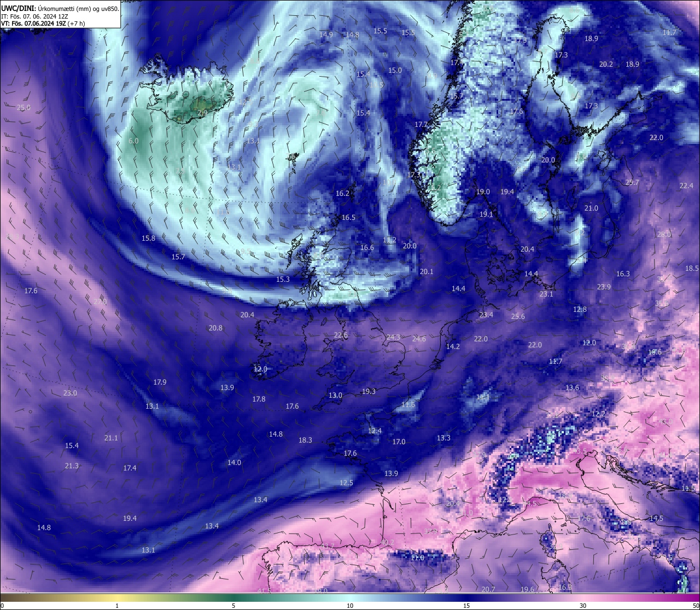This screenshot has width=700, height=610.
Task: Select the 6.0 value southwest of Iceland
Action: [133, 141]
